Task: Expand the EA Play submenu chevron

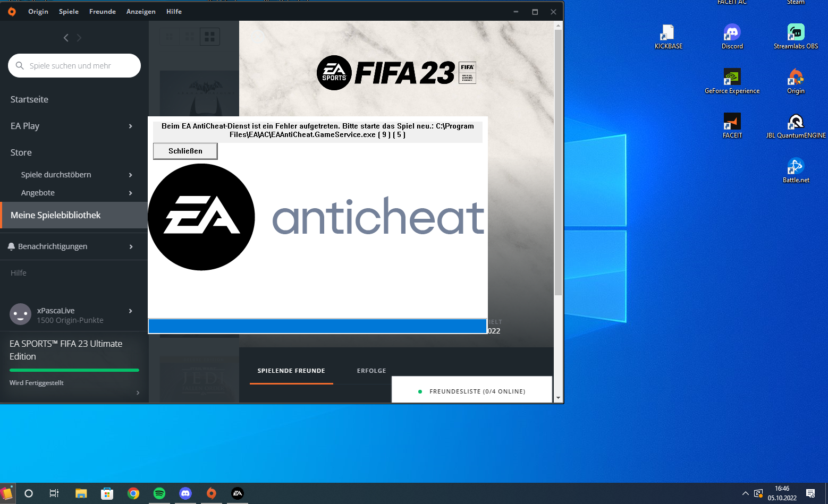Action: click(x=131, y=126)
